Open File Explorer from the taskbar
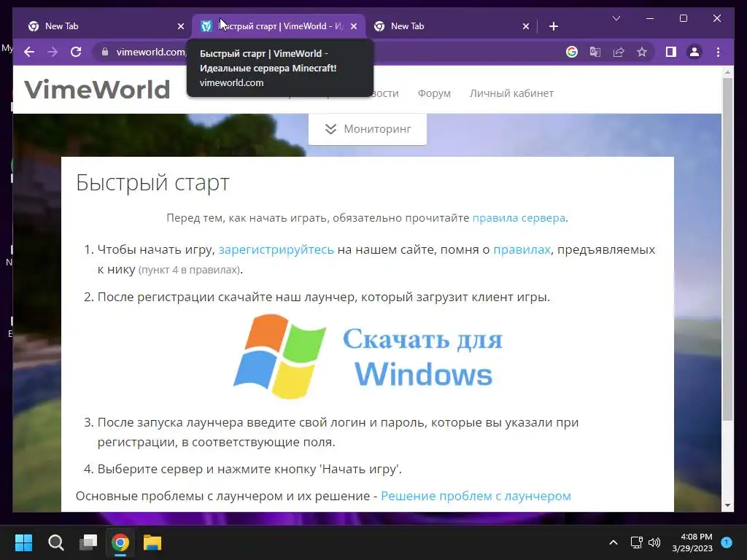The width and height of the screenshot is (747, 560). [152, 542]
